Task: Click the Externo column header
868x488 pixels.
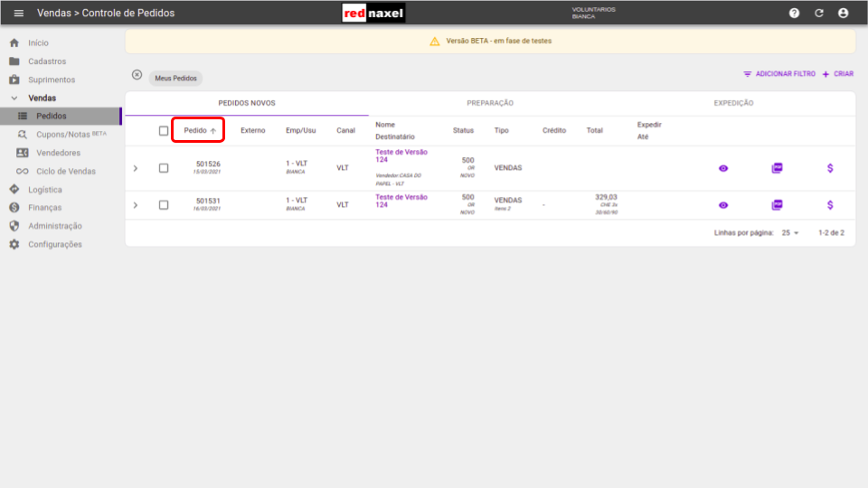Action: (253, 130)
